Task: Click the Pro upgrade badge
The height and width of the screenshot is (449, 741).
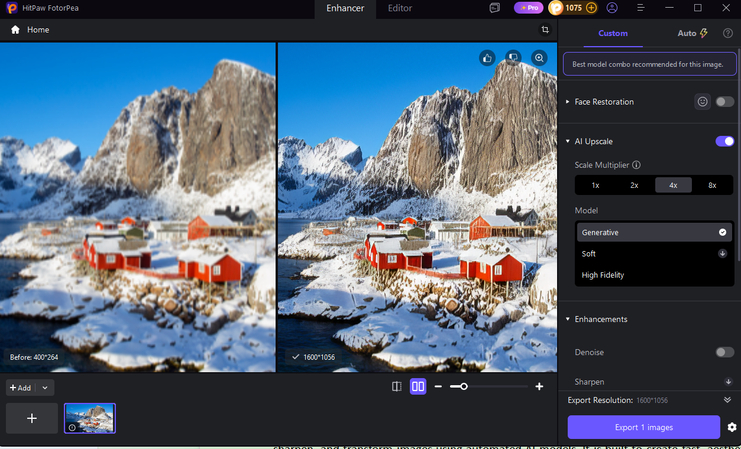Action: (529, 8)
